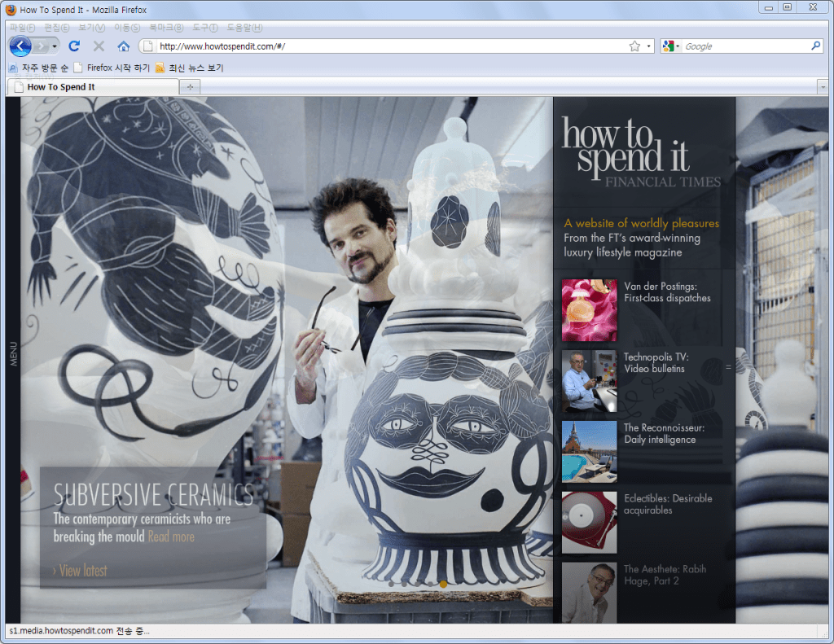This screenshot has height=644, width=834.
Task: Go to the home page icon
Action: pyautogui.click(x=123, y=46)
